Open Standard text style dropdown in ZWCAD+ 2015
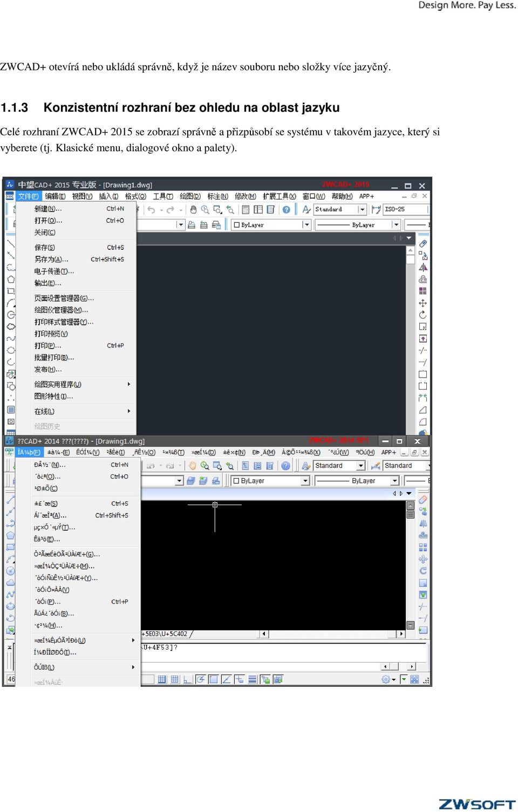The width and height of the screenshot is (518, 812). [x=362, y=209]
